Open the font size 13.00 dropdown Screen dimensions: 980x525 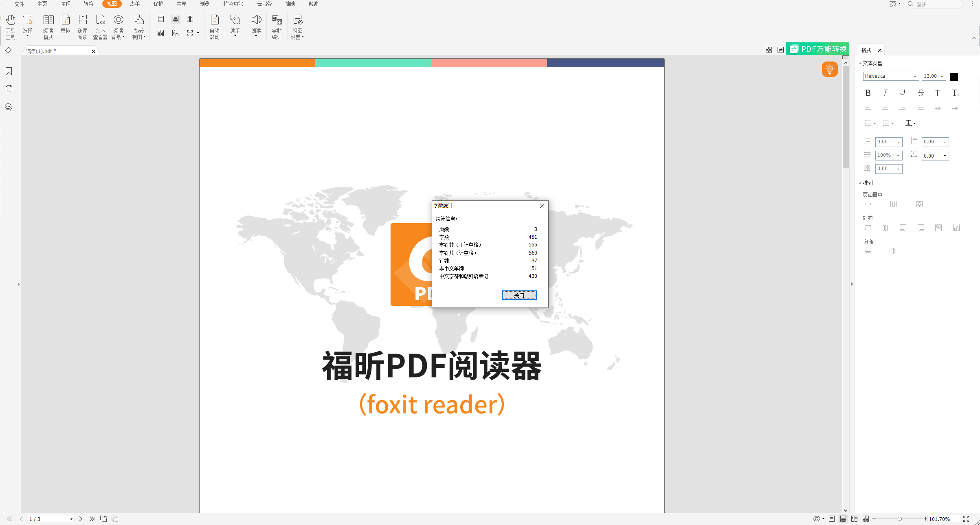point(943,76)
